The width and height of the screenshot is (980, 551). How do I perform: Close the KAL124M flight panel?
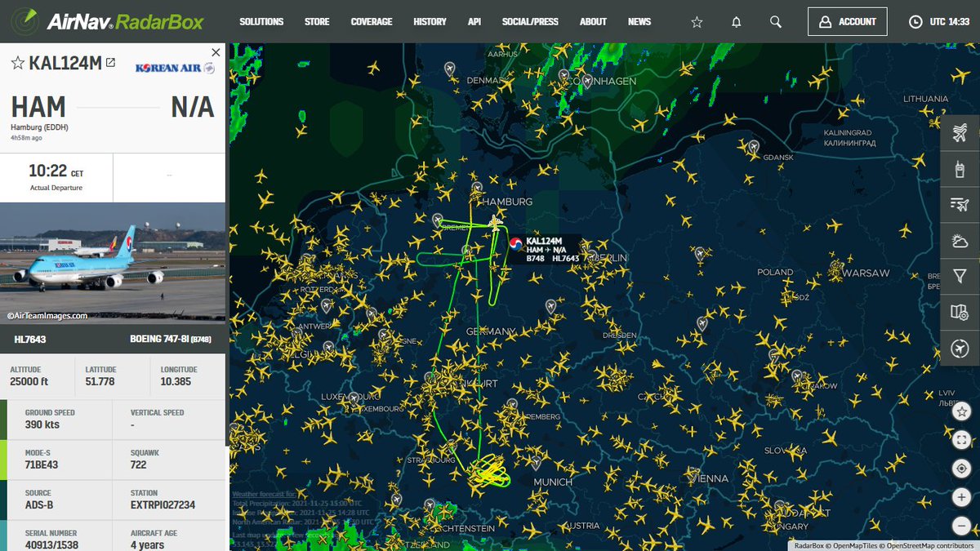(216, 52)
